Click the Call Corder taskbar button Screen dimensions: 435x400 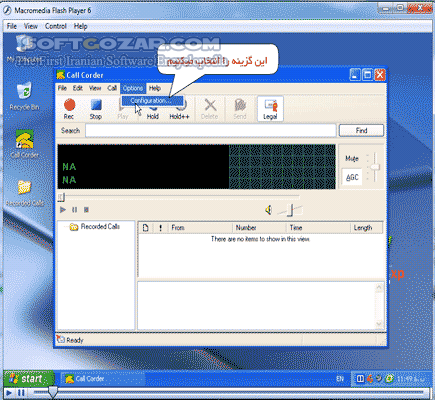pos(103,379)
